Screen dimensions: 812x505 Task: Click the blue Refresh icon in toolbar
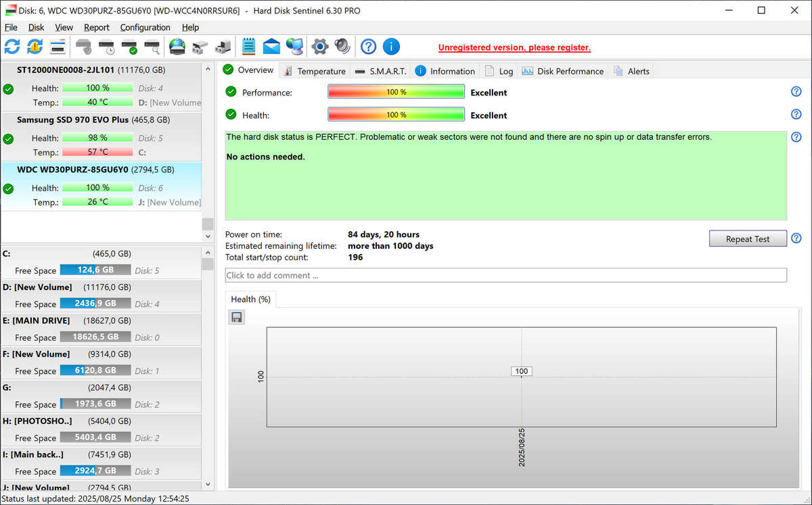[x=12, y=47]
